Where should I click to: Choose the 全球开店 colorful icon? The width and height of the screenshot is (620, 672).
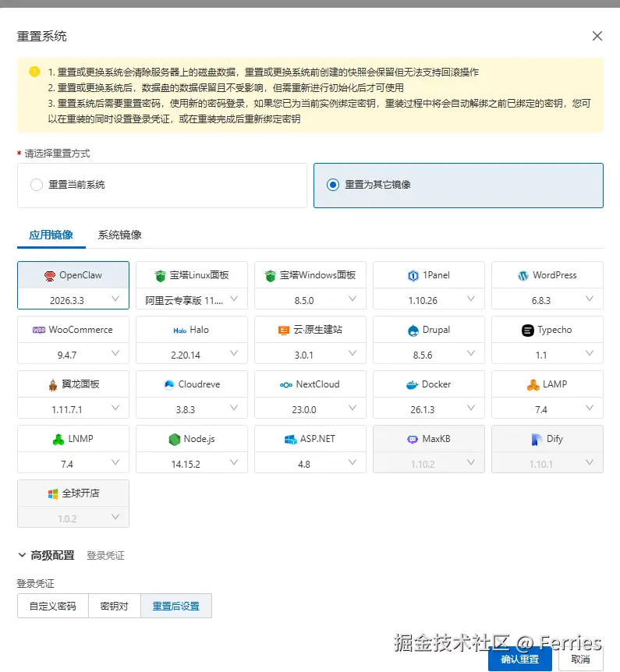[53, 493]
